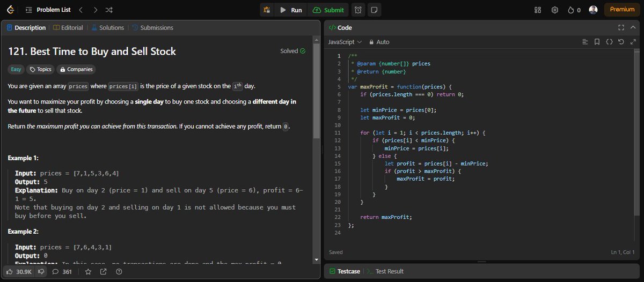Image resolution: width=644 pixels, height=282 pixels.
Task: Open the help question mark icon
Action: [119, 272]
